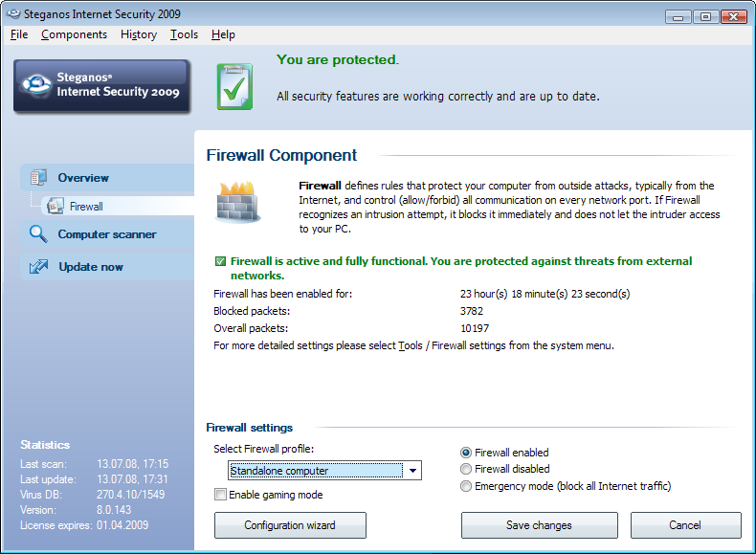Click the Last scan date 13.07.08, 17:15
The image size is (756, 554).
pos(133,464)
